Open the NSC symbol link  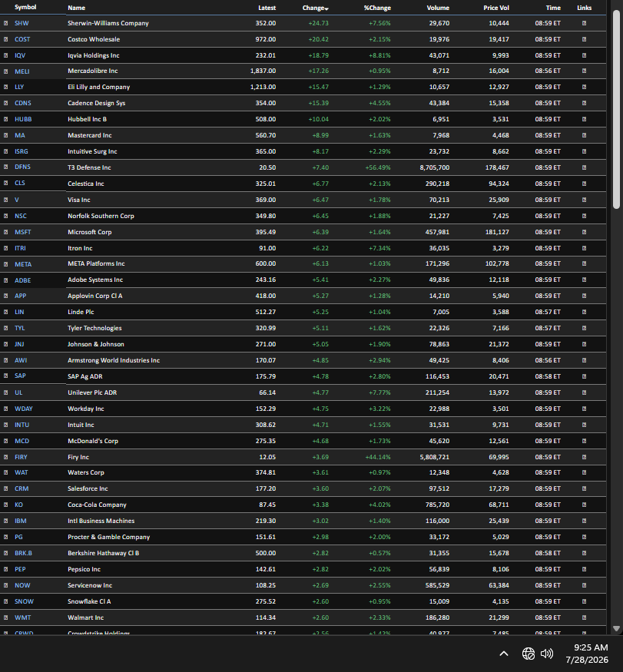tap(21, 216)
